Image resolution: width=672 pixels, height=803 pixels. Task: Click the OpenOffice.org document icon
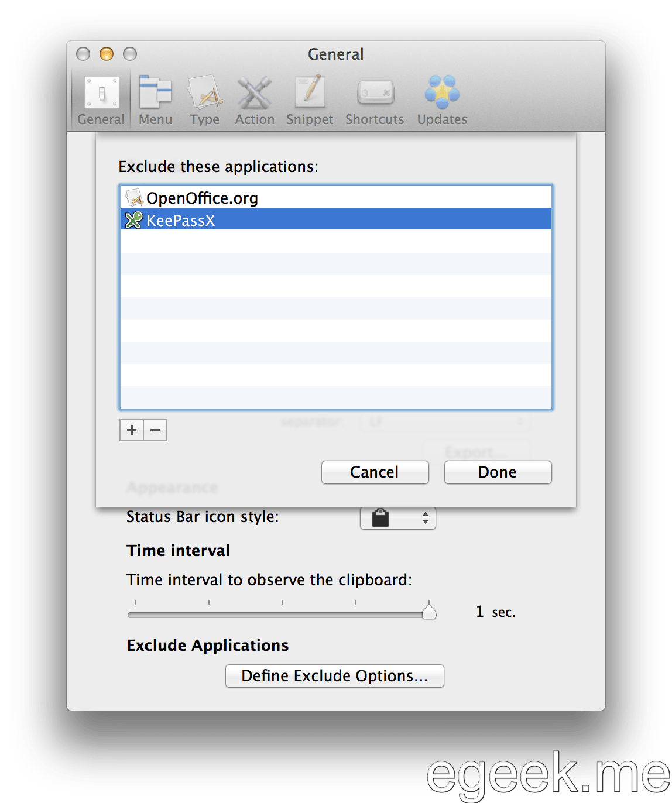tap(133, 197)
